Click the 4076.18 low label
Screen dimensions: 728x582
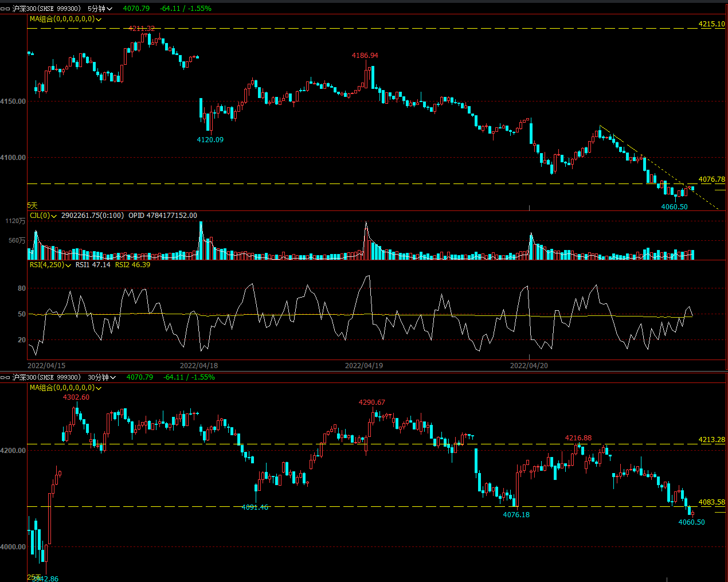click(516, 515)
